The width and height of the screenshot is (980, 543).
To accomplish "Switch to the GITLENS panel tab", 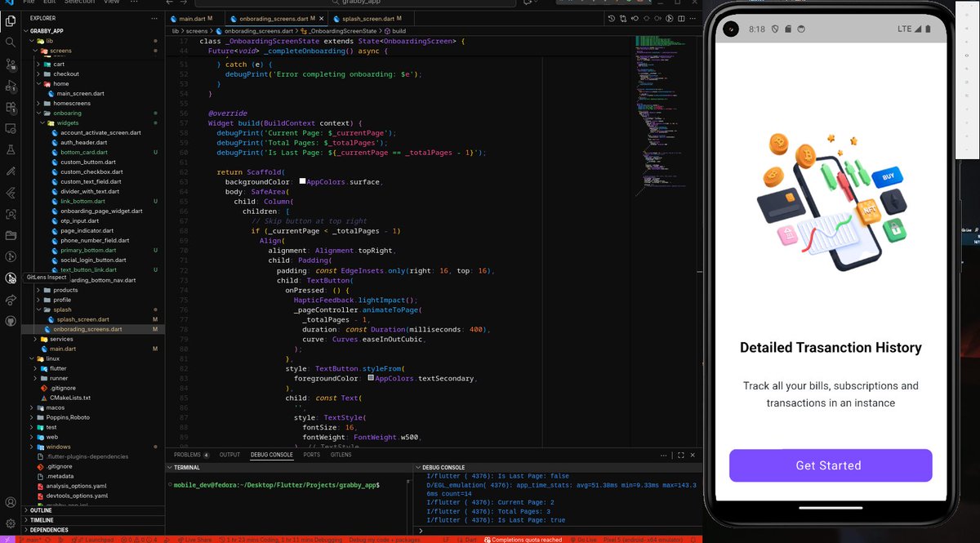I will pyautogui.click(x=341, y=455).
